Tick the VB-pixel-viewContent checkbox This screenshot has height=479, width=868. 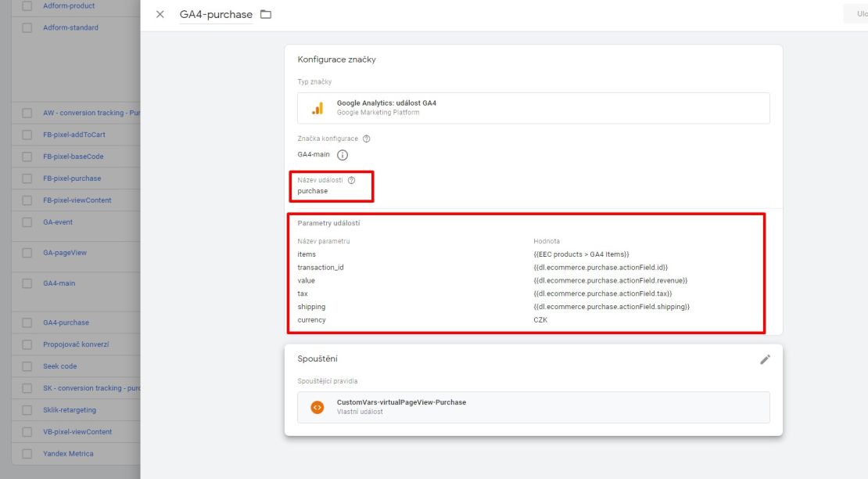(27, 432)
